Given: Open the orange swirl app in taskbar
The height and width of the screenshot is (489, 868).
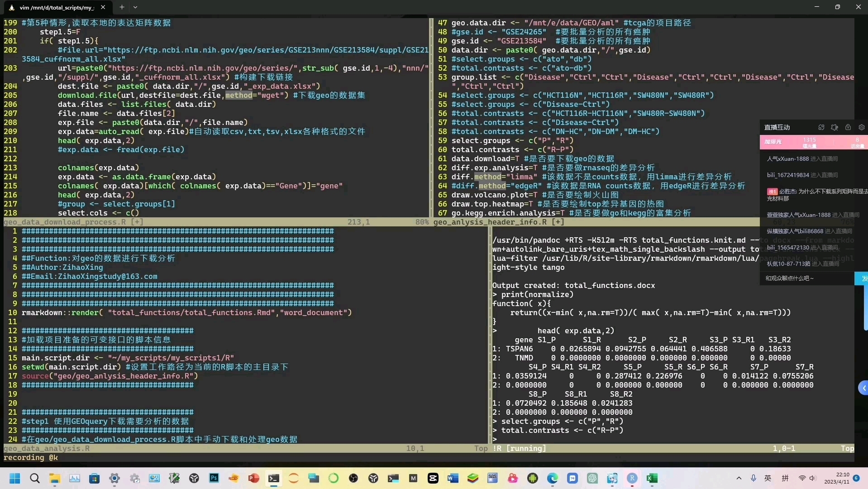Looking at the screenshot, I should 294,478.
